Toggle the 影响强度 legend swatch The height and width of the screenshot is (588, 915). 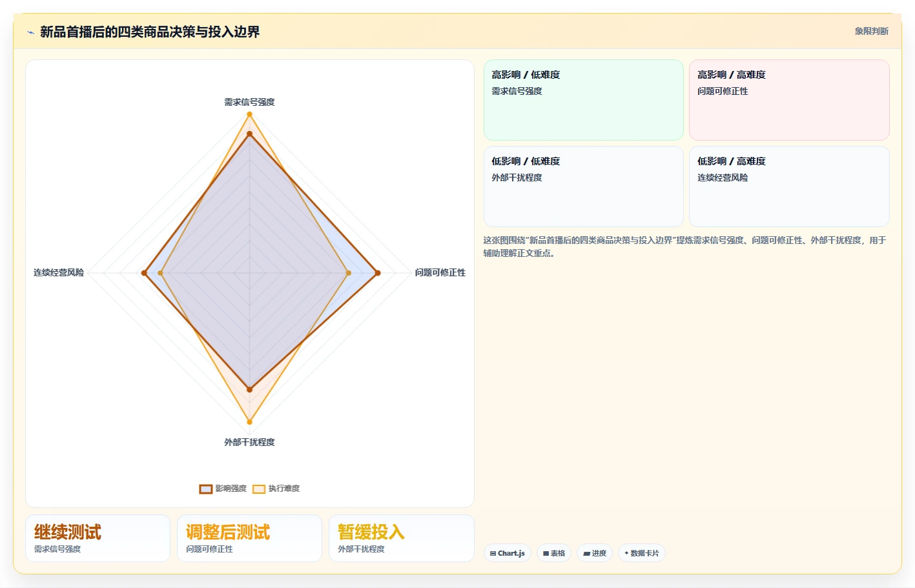coord(206,489)
